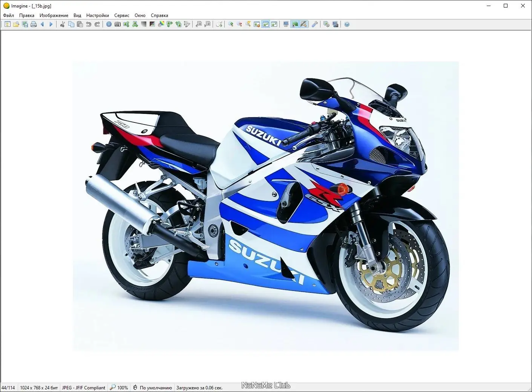Click the JPEG - JFIF Compliant format label
This screenshot has width=532, height=392.
84,387
